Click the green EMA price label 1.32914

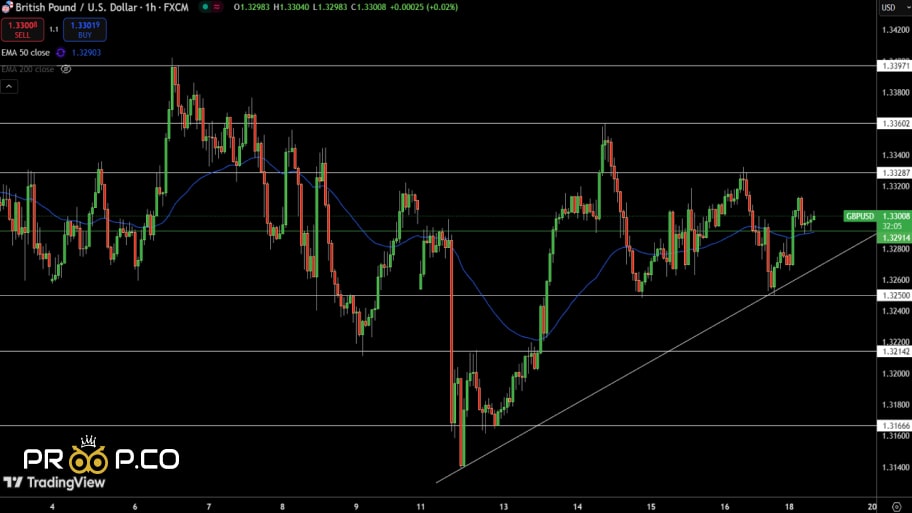(x=896, y=238)
